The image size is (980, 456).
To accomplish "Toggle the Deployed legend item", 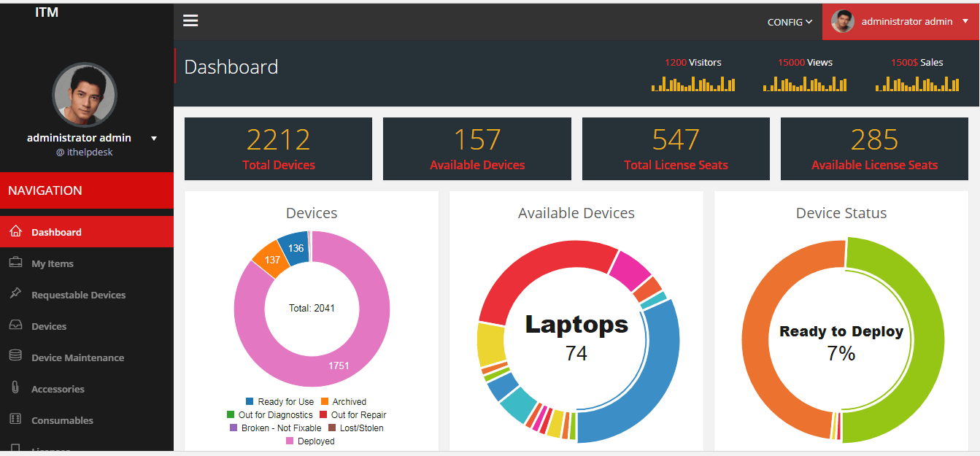I will [309, 441].
